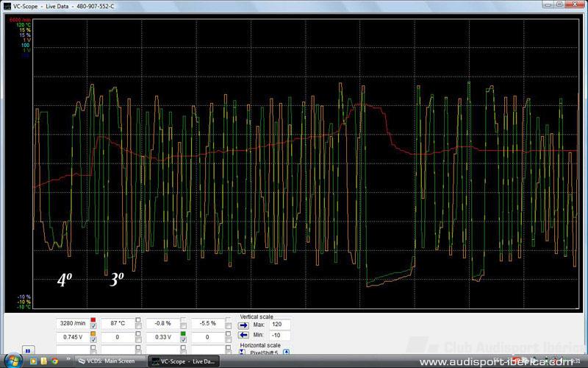
Task: Switch to VCDS: Main Screen window
Action: pos(109,361)
